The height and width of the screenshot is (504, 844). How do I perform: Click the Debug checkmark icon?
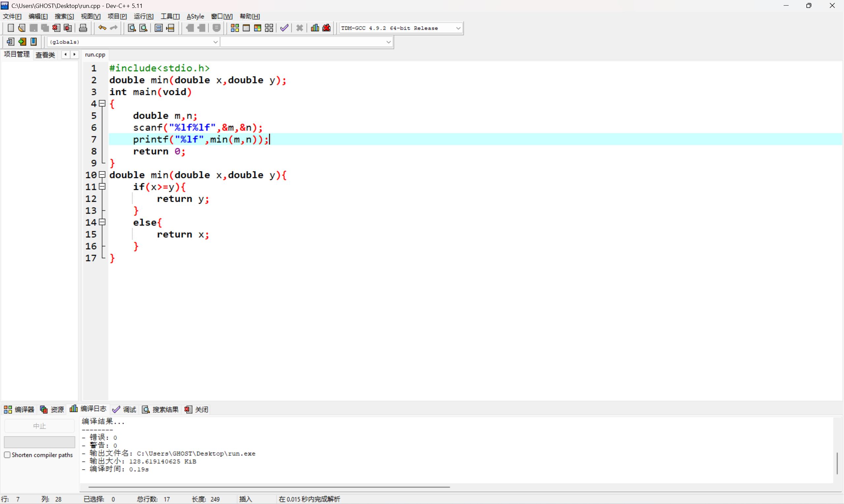284,28
